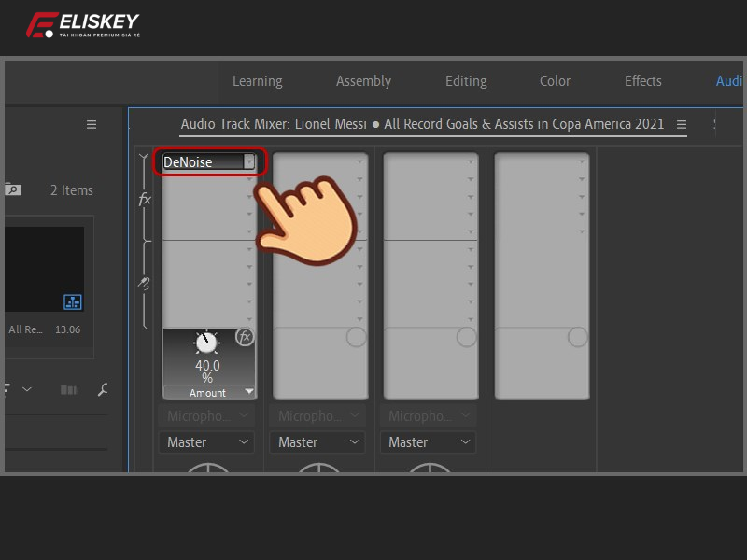Screen dimensions: 747x560
Task: Open the Effects workspace tab
Action: point(642,81)
